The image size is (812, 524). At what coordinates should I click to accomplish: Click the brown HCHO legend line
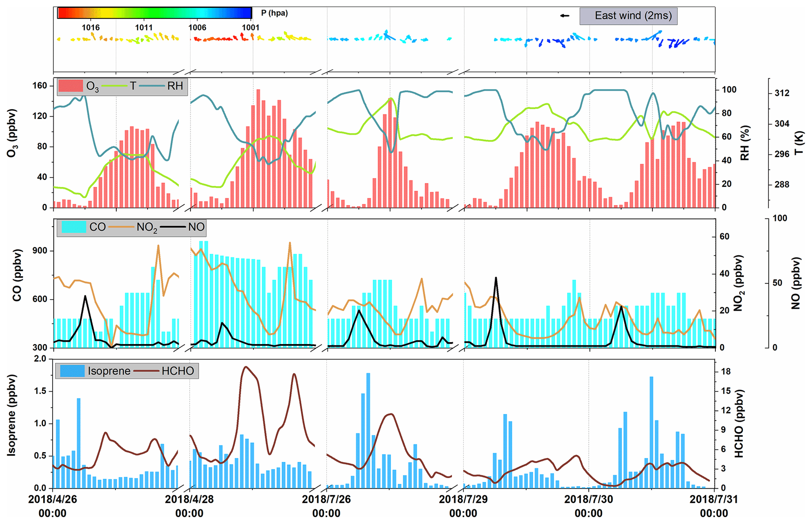(x=146, y=371)
